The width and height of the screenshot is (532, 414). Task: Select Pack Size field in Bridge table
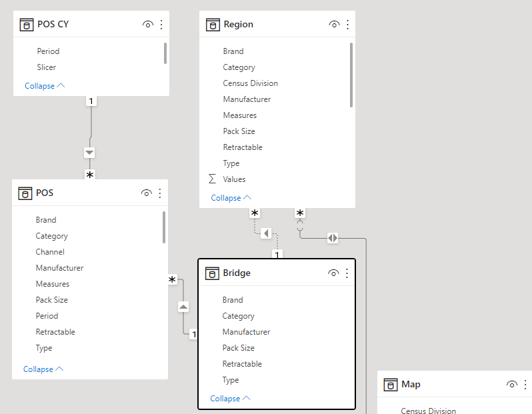(238, 348)
